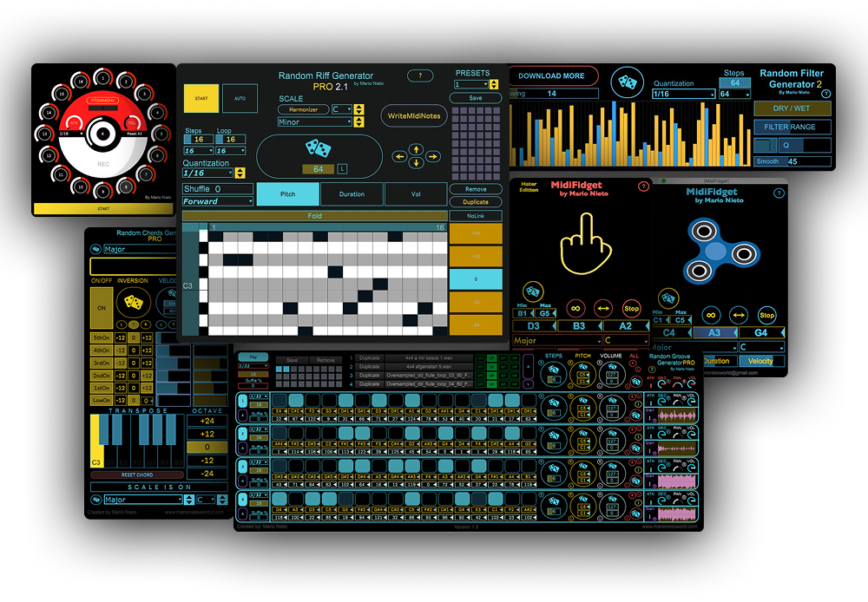Select Velocity tab in MidiFidget
868x602 pixels.
coord(760,361)
